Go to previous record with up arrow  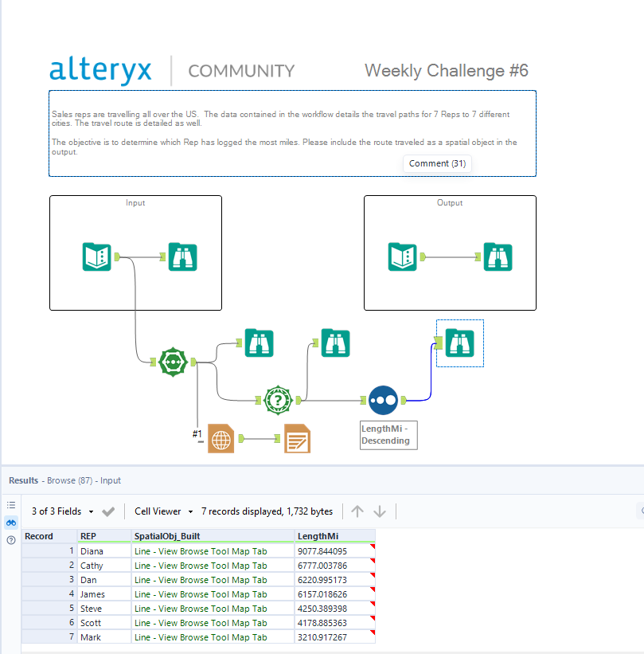[x=357, y=511]
